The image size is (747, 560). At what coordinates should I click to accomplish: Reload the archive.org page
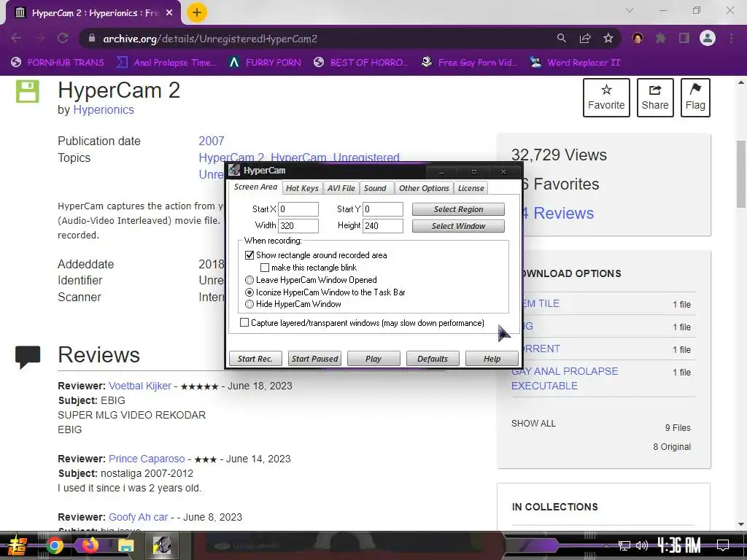click(x=63, y=39)
